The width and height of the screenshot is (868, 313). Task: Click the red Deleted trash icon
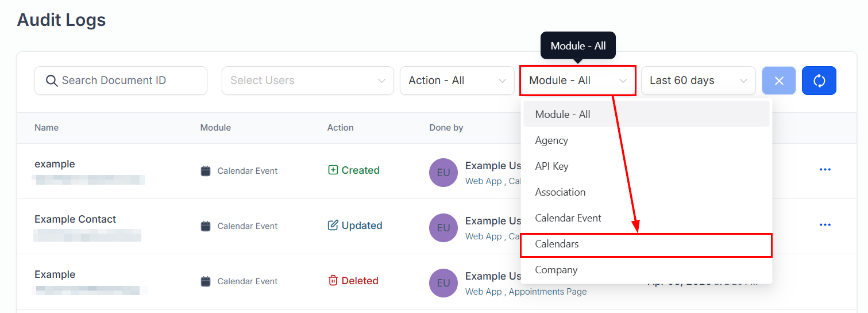[333, 281]
